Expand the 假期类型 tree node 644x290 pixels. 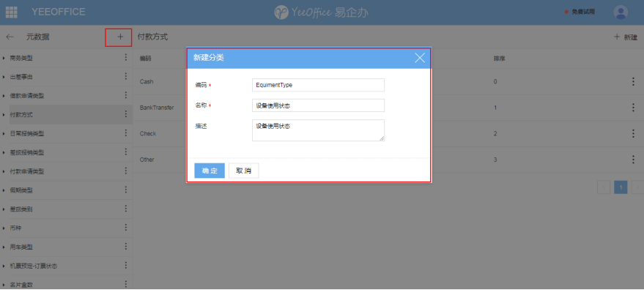coord(4,190)
